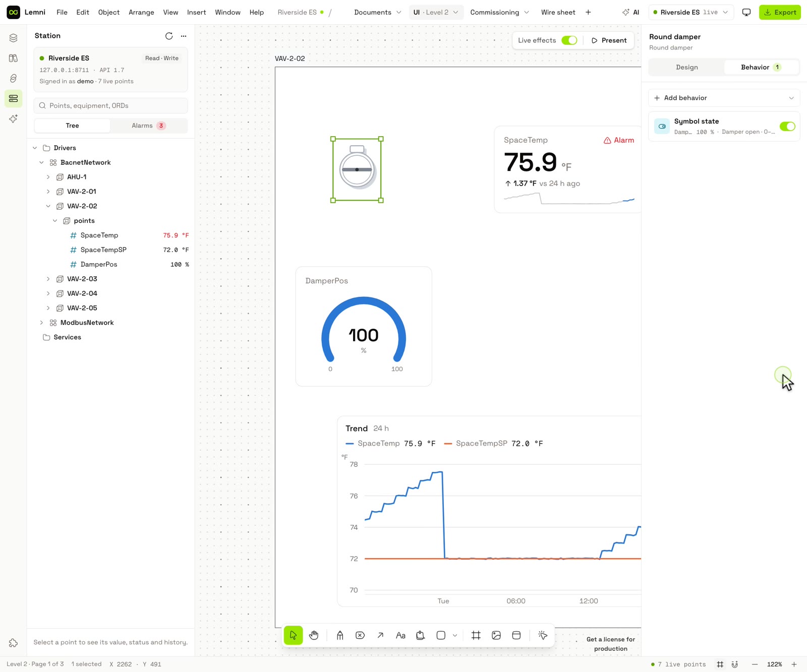Screen dimensions: 807x672
Task: Activate the Hand pan tool
Action: point(314,635)
